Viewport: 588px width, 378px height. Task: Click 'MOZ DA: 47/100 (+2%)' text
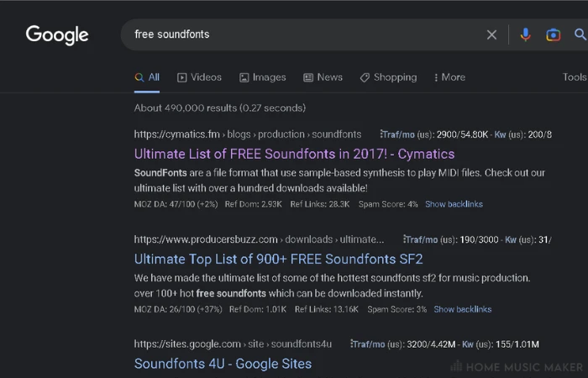pos(176,204)
